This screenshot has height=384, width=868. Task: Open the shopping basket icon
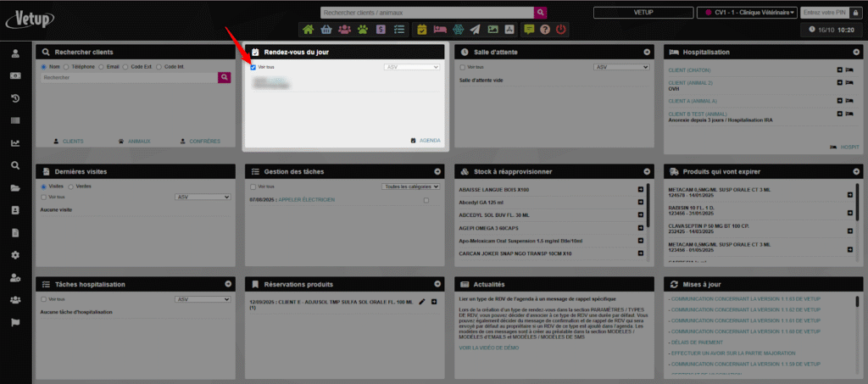click(x=326, y=30)
